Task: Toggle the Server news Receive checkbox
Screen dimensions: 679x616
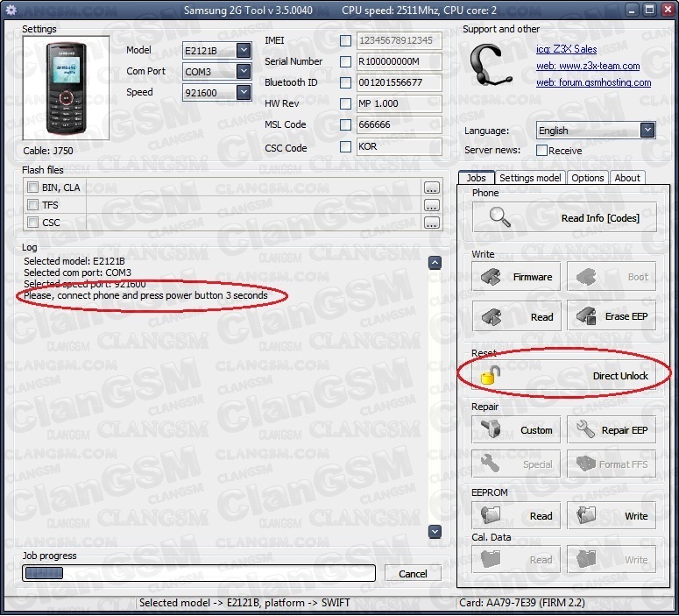Action: click(541, 151)
